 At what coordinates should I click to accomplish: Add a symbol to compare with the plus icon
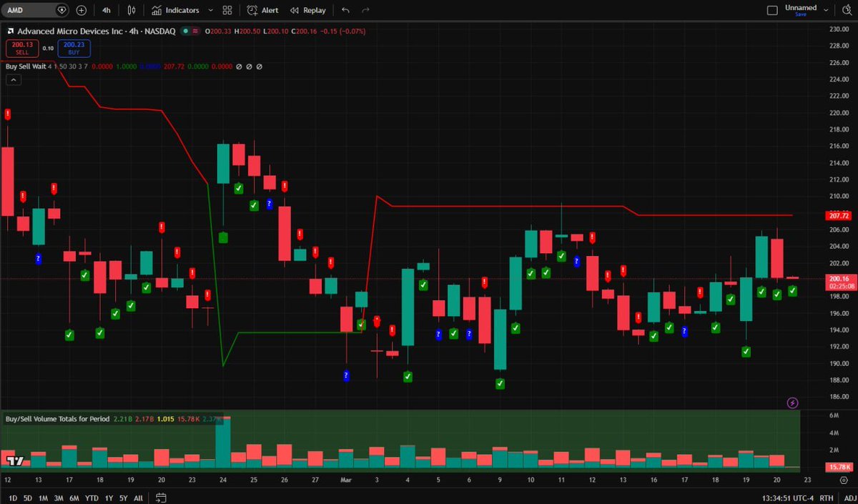pos(82,10)
